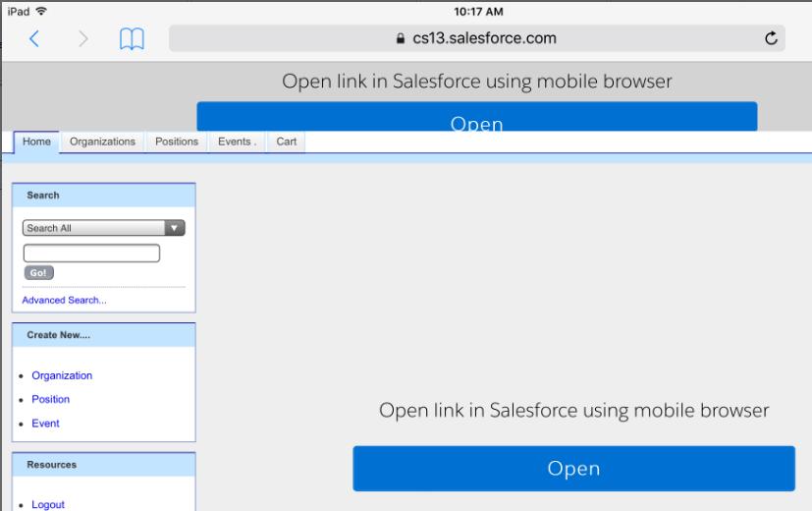Click the Create New.... panel header
Screen dimensions: 812x511
(x=103, y=335)
